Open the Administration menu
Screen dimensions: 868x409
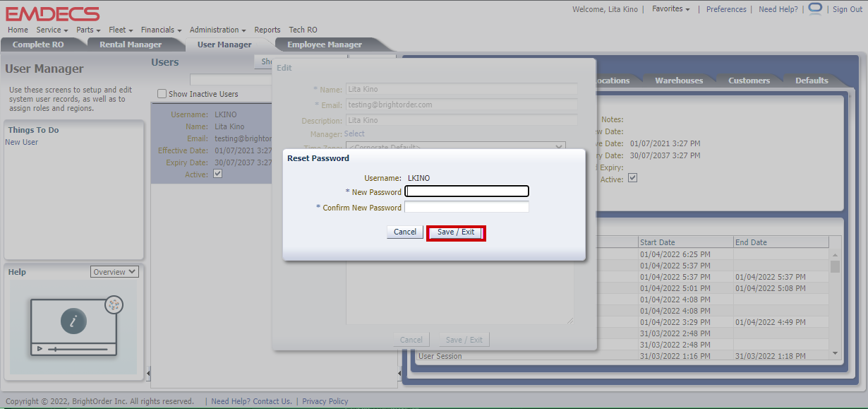[x=217, y=30]
